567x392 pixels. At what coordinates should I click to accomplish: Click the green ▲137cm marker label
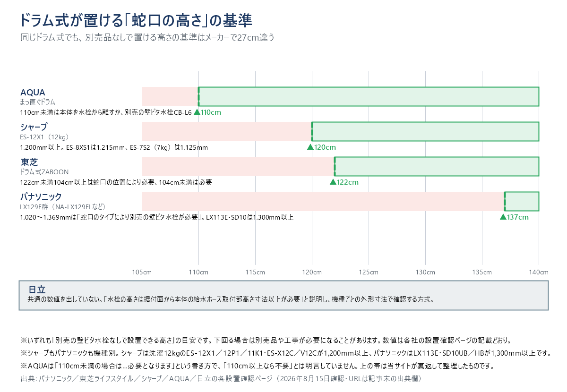click(514, 217)
